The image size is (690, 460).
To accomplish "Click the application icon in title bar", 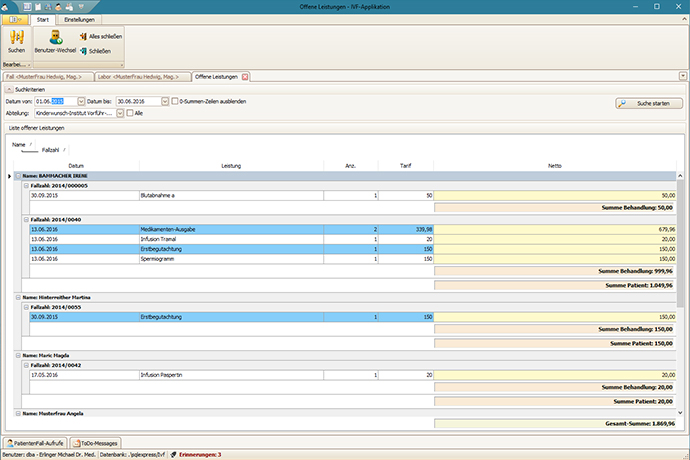I will [5, 7].
